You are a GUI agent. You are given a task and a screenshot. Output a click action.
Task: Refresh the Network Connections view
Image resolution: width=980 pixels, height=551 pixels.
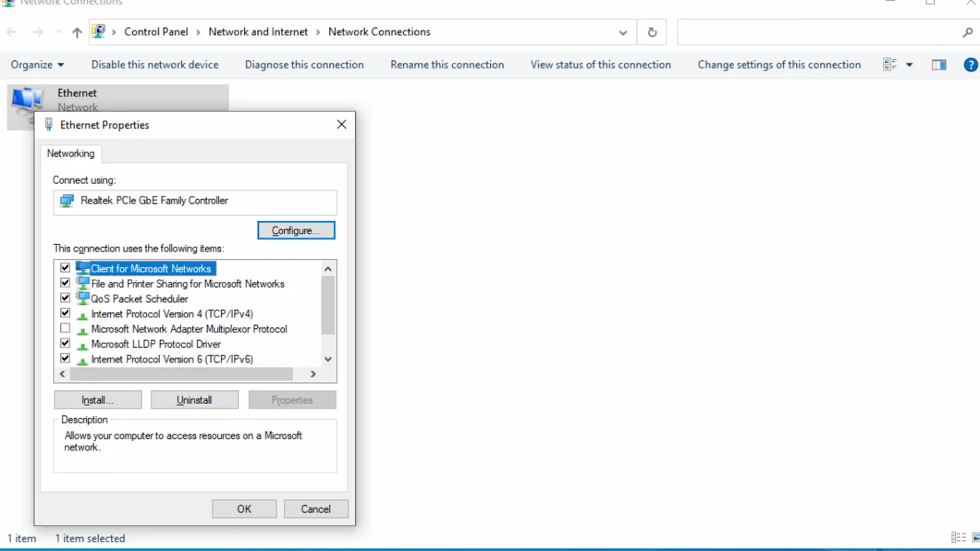(x=652, y=32)
